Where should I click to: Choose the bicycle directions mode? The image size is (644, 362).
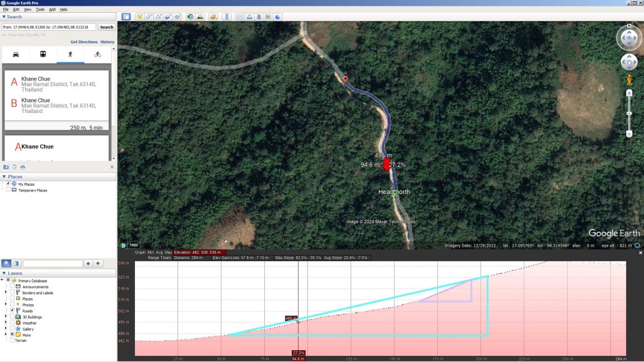pyautogui.click(x=97, y=54)
